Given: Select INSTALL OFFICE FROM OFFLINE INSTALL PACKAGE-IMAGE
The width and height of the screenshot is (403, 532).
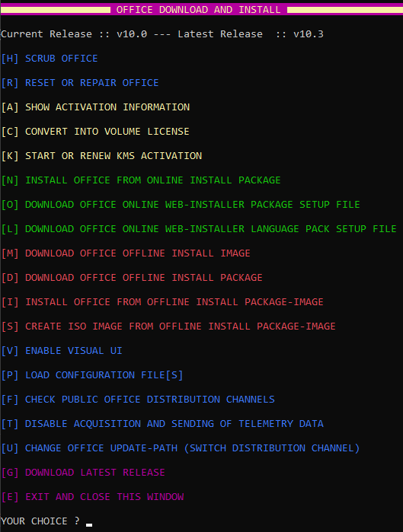Looking at the screenshot, I should click(162, 302).
